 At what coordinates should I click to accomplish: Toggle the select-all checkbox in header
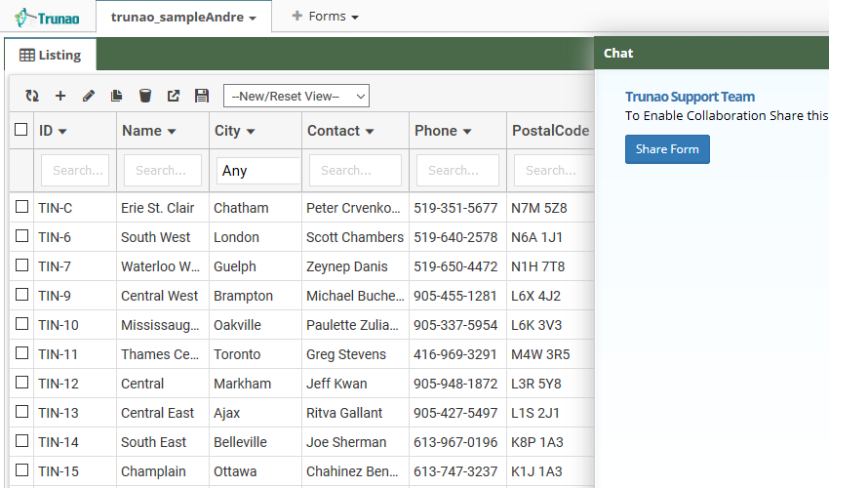(21, 130)
